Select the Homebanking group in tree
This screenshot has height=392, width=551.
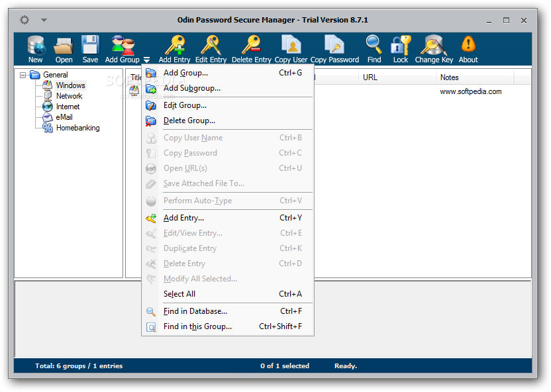click(x=77, y=128)
